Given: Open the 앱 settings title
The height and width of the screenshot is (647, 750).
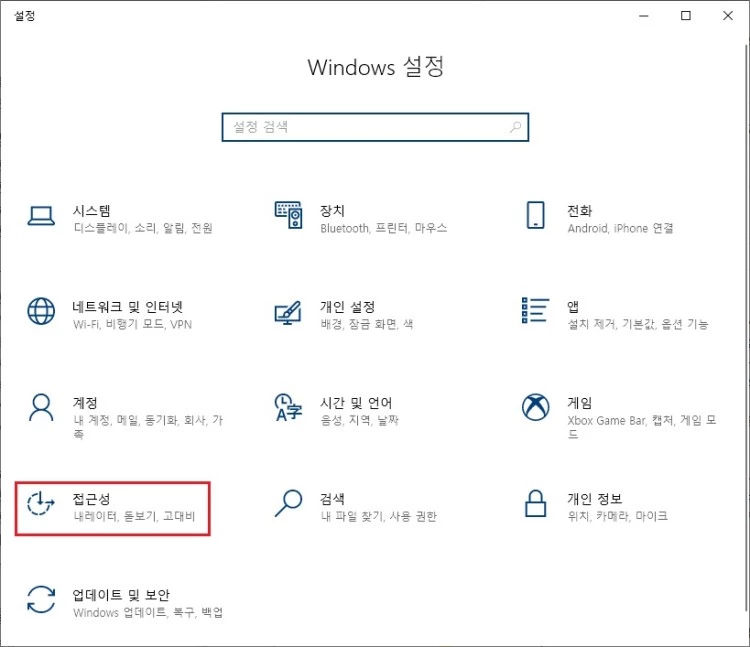Looking at the screenshot, I should [573, 307].
